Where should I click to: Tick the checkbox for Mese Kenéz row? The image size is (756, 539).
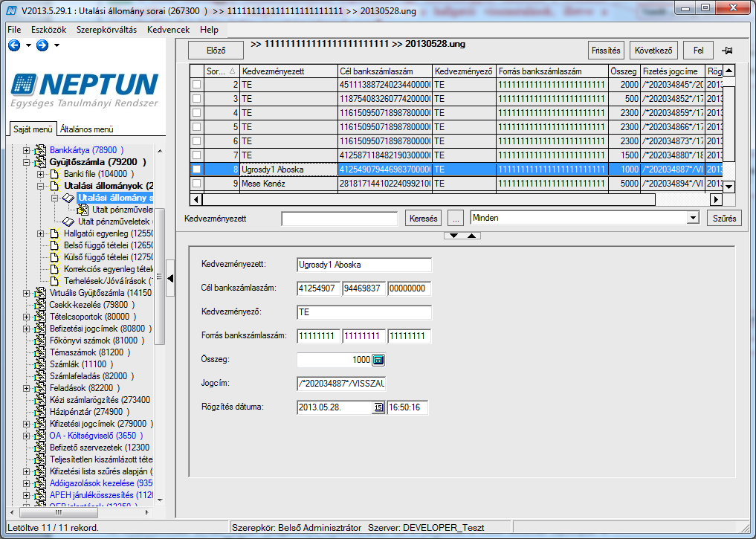click(197, 184)
